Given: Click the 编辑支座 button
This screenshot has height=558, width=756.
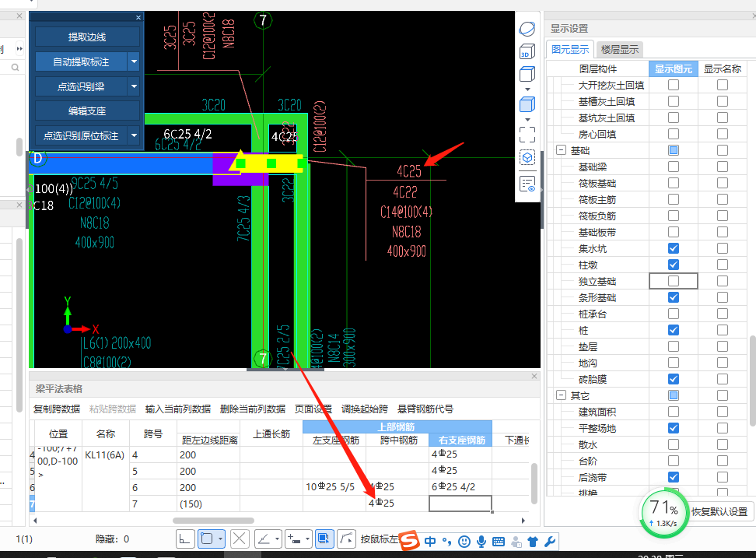Looking at the screenshot, I should pyautogui.click(x=87, y=111).
